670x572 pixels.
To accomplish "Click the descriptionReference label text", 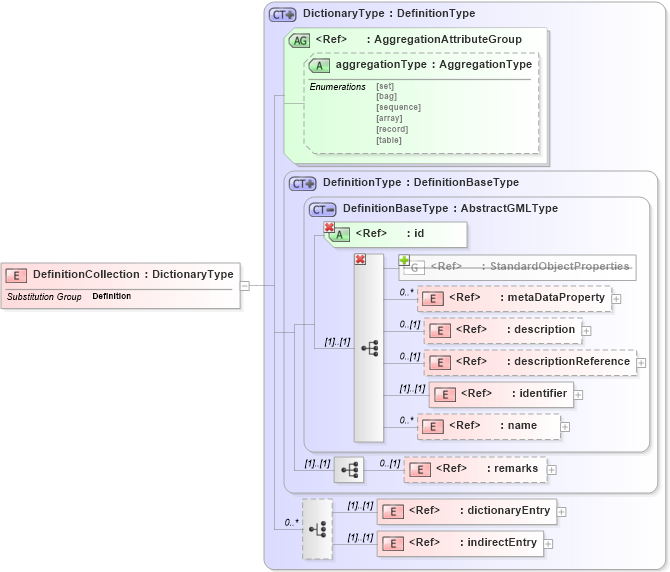I will click(572, 361).
